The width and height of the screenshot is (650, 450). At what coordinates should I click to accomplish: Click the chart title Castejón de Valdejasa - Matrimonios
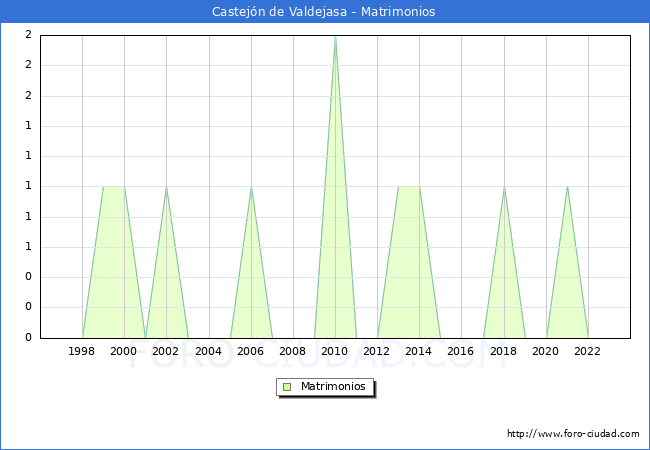(324, 12)
